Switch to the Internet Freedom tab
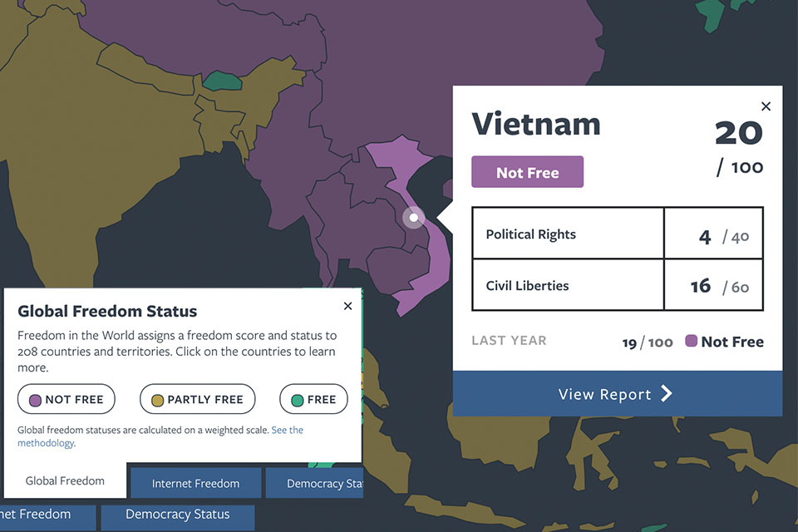Viewport: 798px width, 532px height. (x=195, y=483)
